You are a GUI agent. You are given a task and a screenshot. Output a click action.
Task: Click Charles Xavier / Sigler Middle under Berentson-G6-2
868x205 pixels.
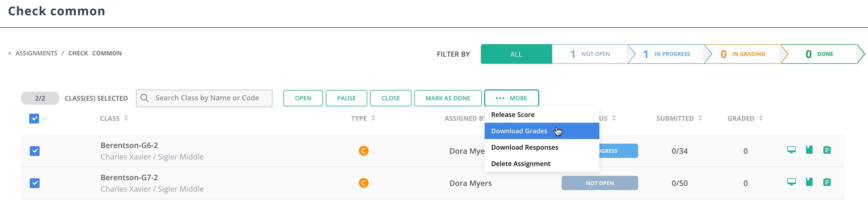click(152, 157)
